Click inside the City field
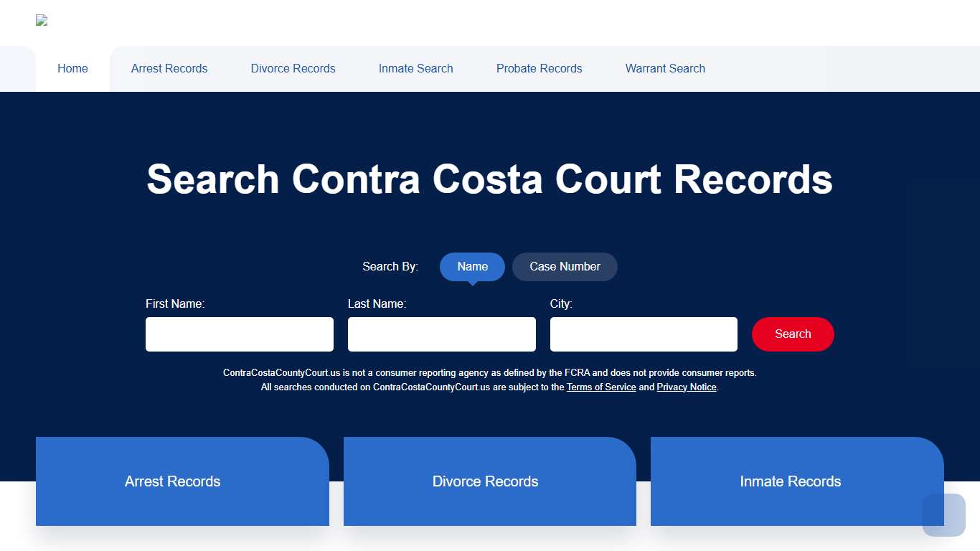Viewport: 980px width, 551px height. (643, 334)
